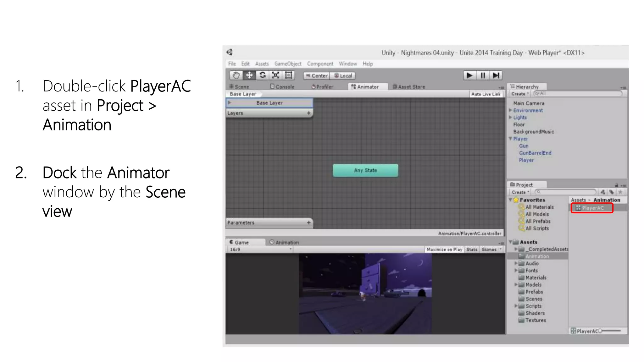Screen dimensions: 644x362
Task: Collapse the Player object in Hierarchy
Action: (511, 139)
